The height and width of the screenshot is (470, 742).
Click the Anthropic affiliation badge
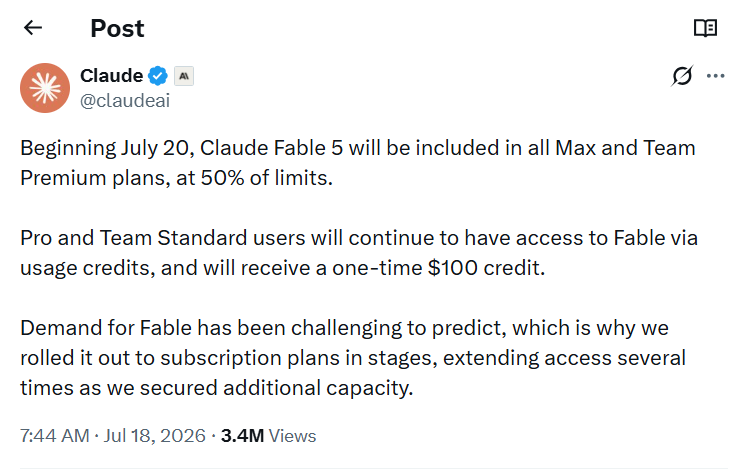[x=184, y=76]
